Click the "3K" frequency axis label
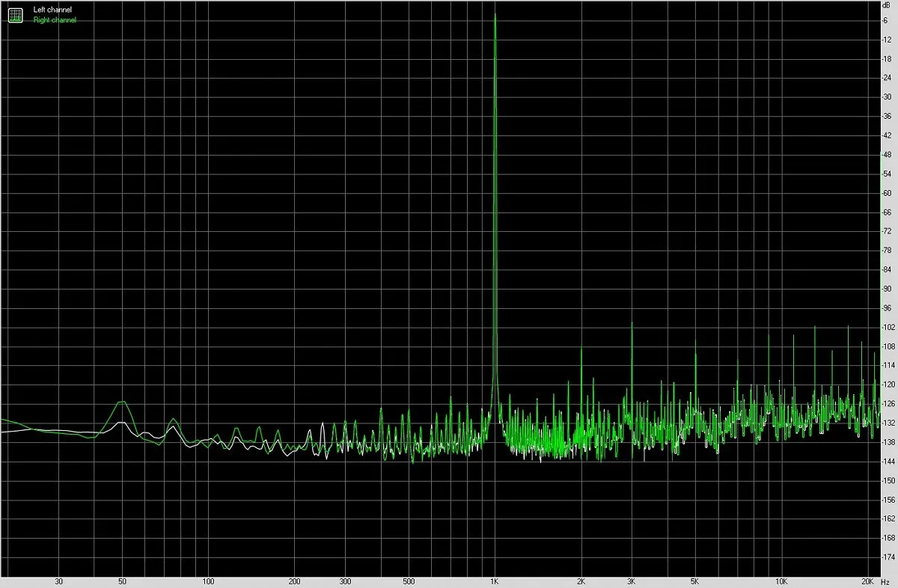The image size is (898, 588). (632, 581)
